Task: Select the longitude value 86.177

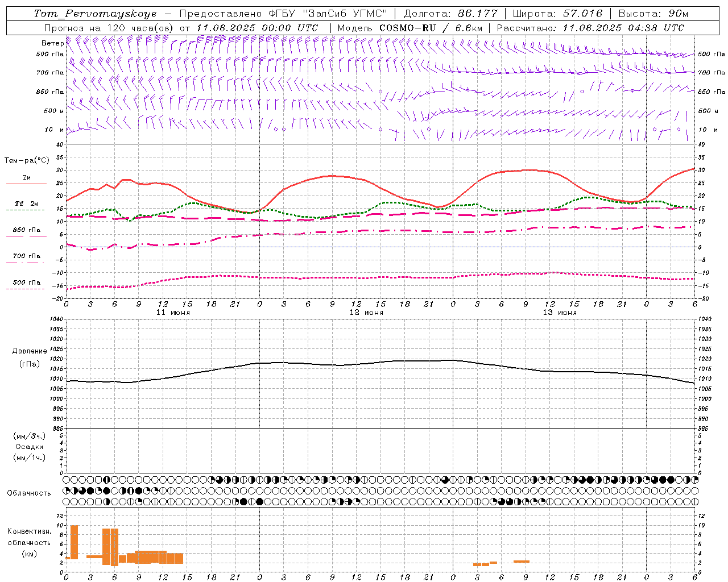Action: (477, 14)
